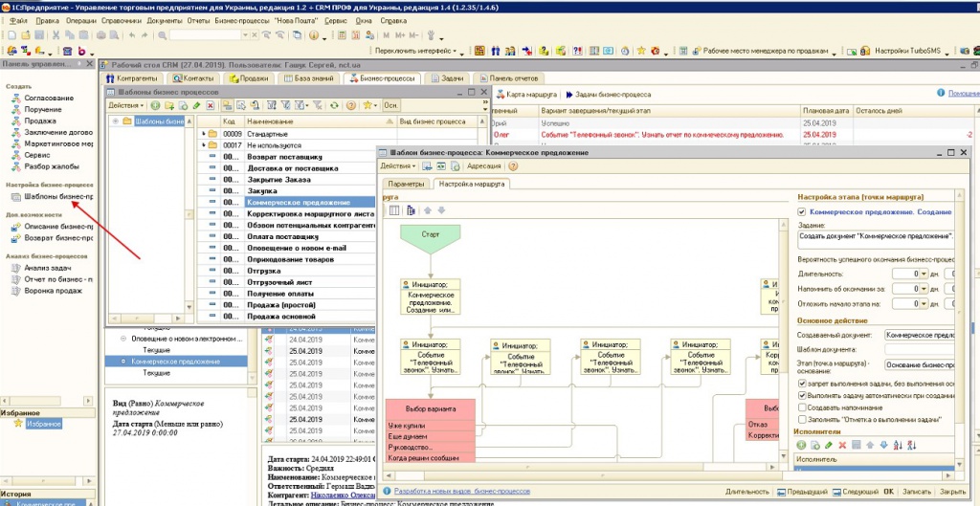Switch to База знаний tab

[309, 78]
